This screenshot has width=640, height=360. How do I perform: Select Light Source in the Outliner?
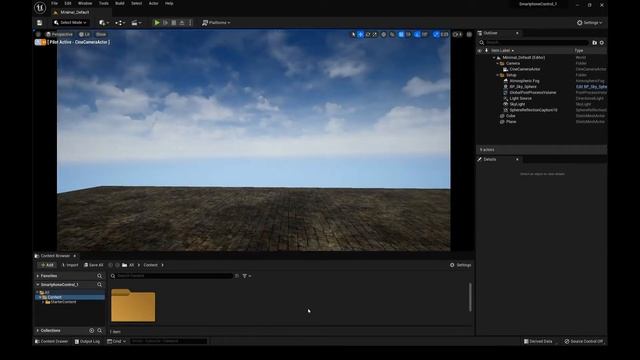point(520,98)
